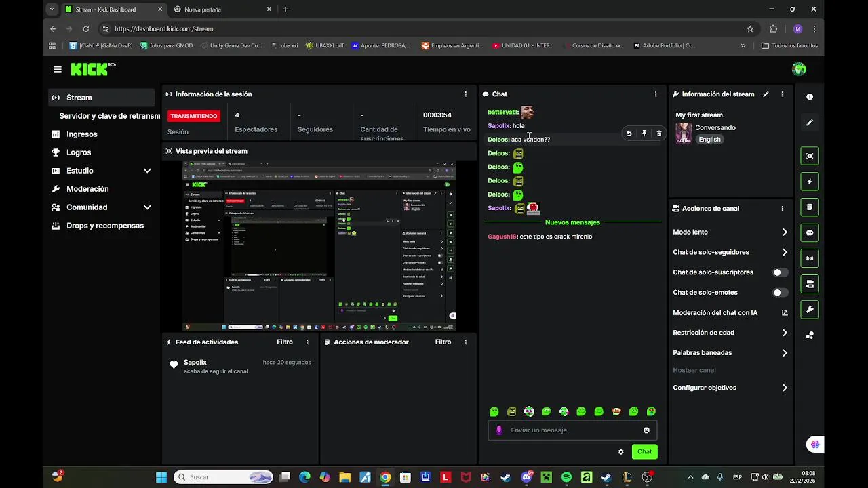Open moderator actions panel three-dot menu

[x=465, y=342]
